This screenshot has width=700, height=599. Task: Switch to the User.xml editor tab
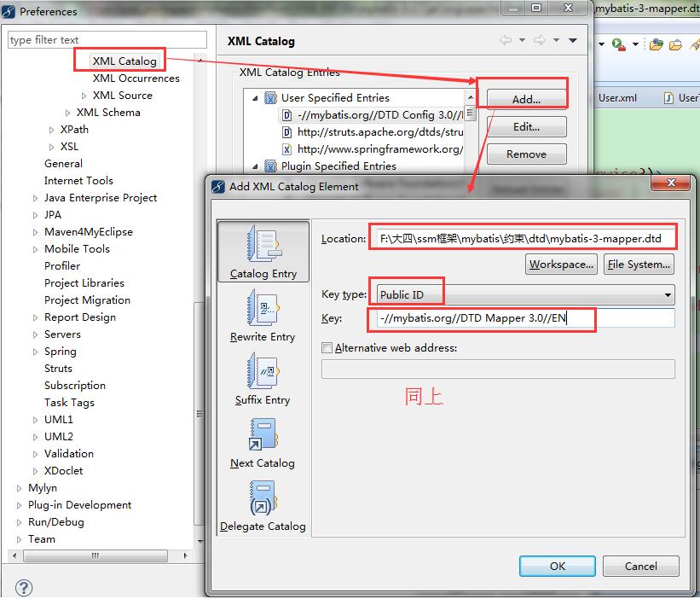click(x=617, y=98)
